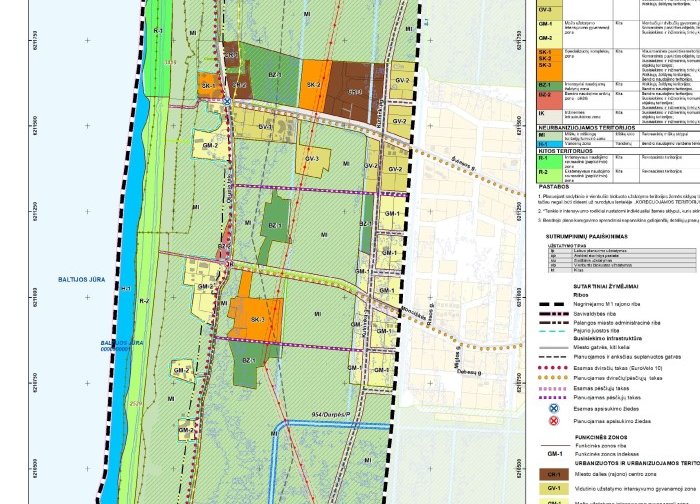Click the Risos g. street label
Viewport: 700px width, 504px height.
click(429, 315)
